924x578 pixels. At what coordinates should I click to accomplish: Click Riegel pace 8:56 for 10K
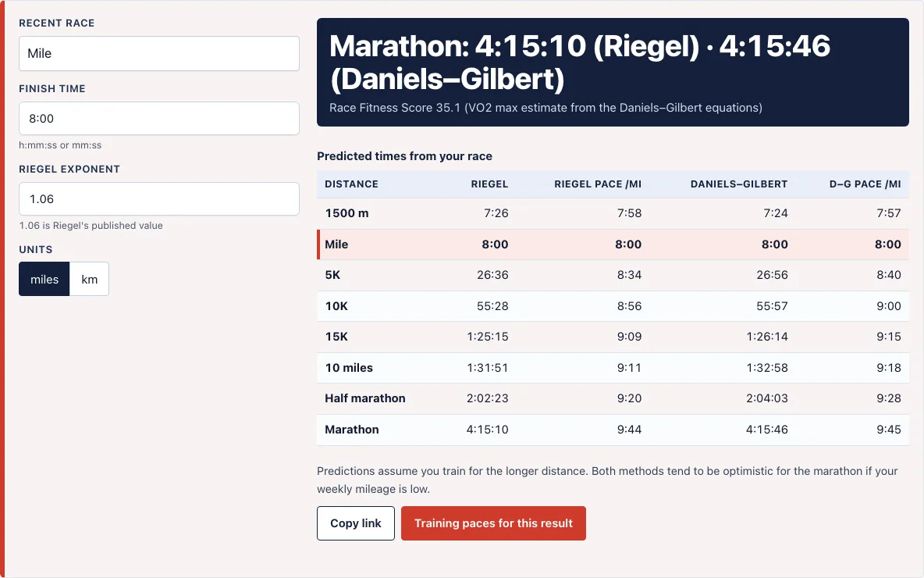(629, 306)
